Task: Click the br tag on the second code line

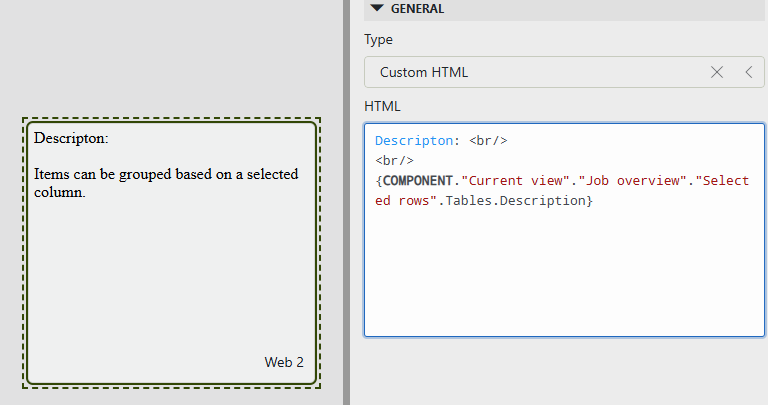Action: 394,160
